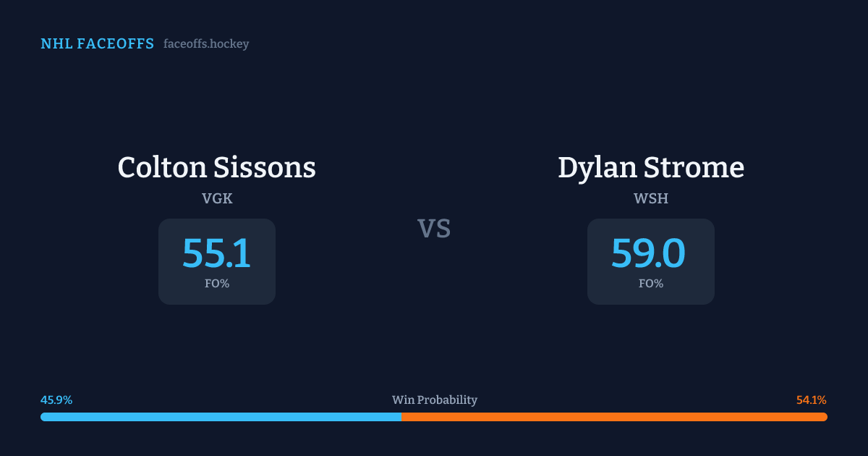Click the Win Probability caption
This screenshot has width=868, height=456.
pyautogui.click(x=435, y=400)
